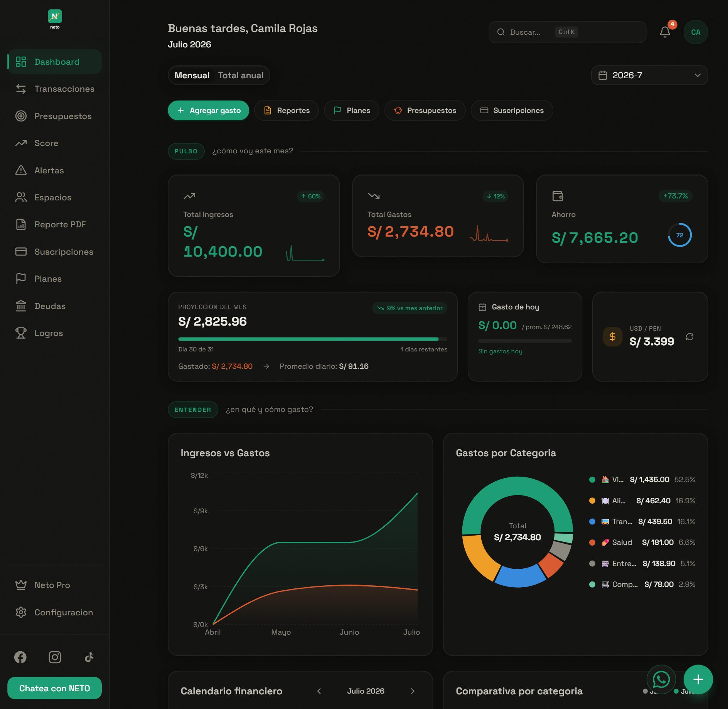The image size is (728, 709).
Task: Click the 72 savings progress ring
Action: tap(680, 235)
